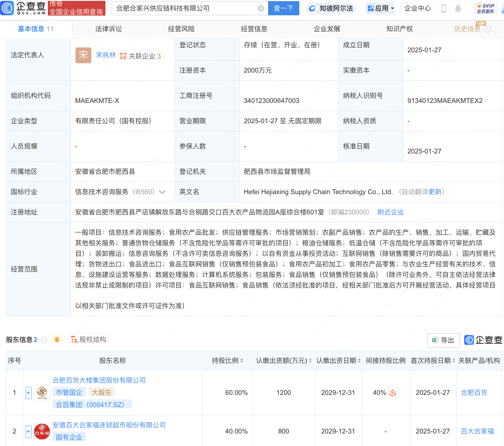Open the 应用 dropdown menu

(381, 8)
